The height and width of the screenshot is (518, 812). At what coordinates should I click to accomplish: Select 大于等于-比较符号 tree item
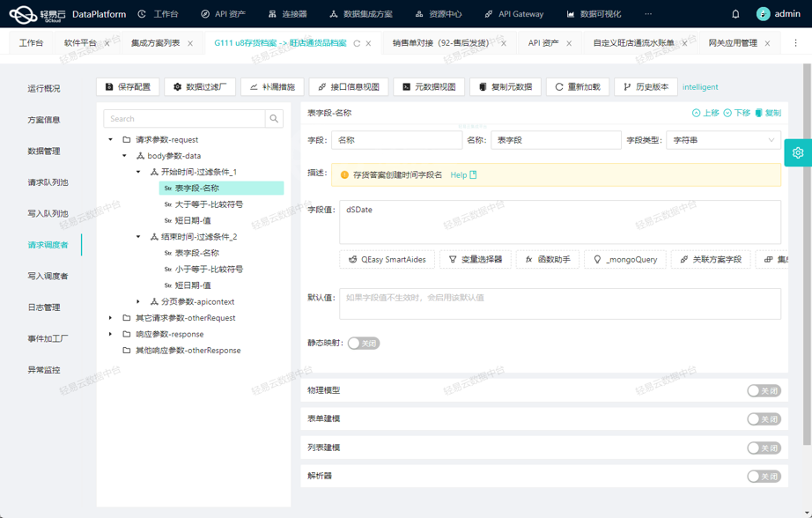(209, 204)
